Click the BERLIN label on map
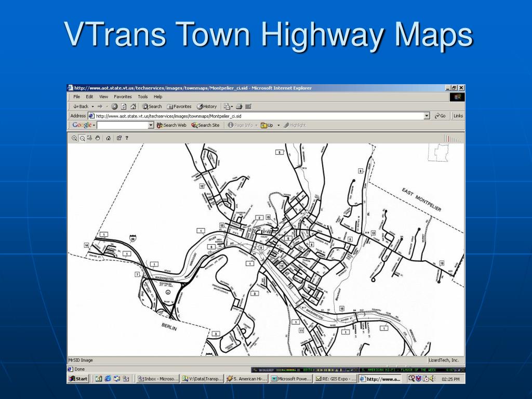 tap(169, 327)
